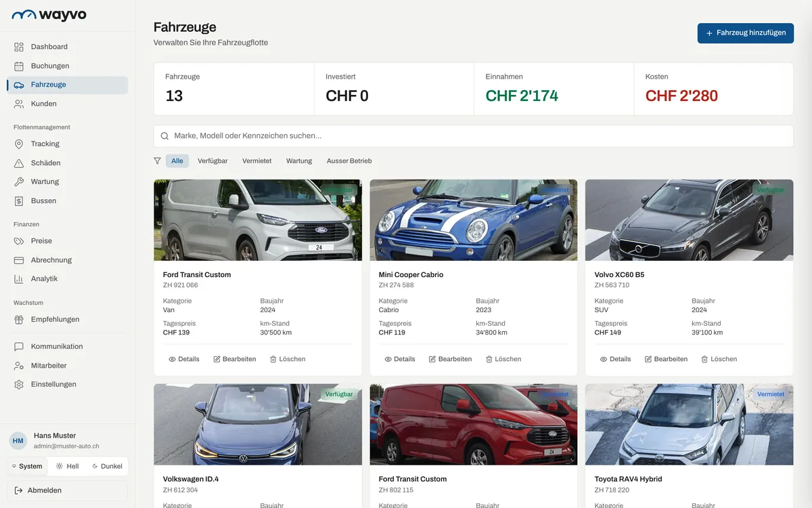This screenshot has height=508, width=812.
Task: Click the Einstellungen gear icon
Action: (x=19, y=385)
